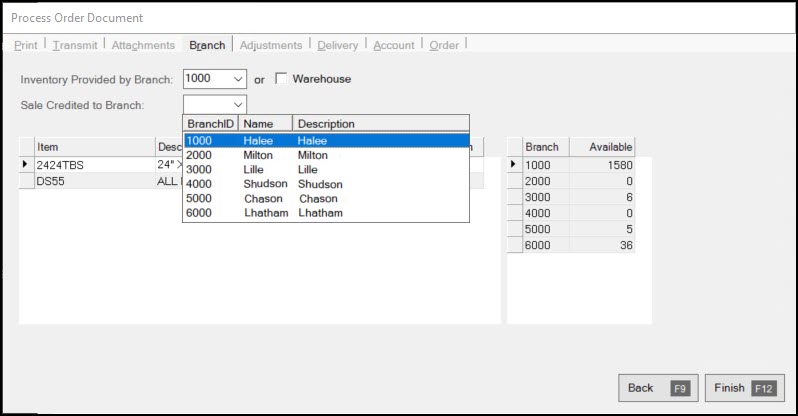Screen dimensions: 798x416
Task: Click the Finish F12 button
Action: (738, 387)
